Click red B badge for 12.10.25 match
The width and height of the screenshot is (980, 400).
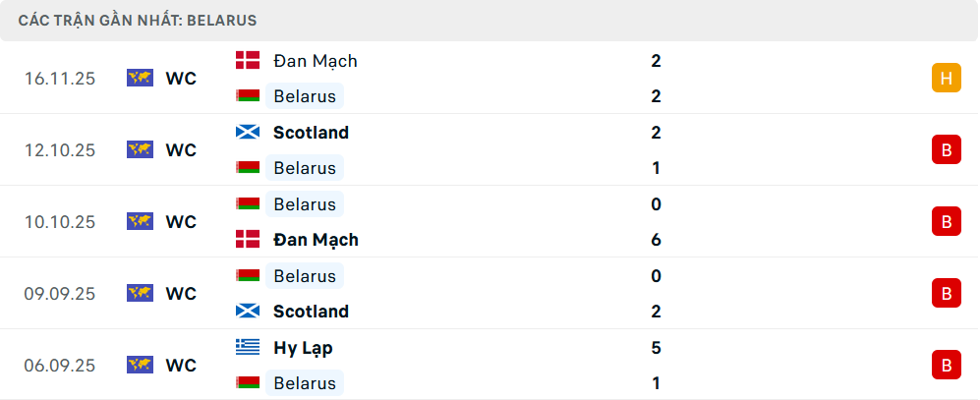point(946,149)
